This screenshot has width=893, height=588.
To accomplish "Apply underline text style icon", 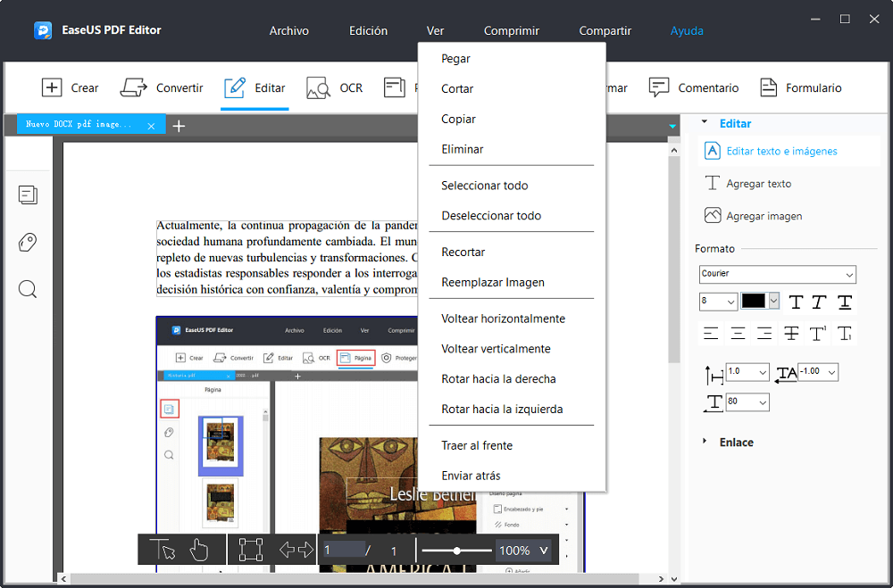I will point(845,302).
